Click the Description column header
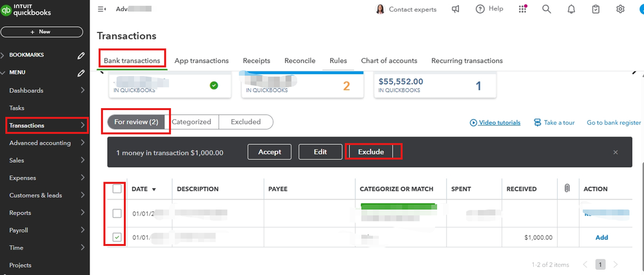Screen dimensions: 644x275 [x=197, y=189]
